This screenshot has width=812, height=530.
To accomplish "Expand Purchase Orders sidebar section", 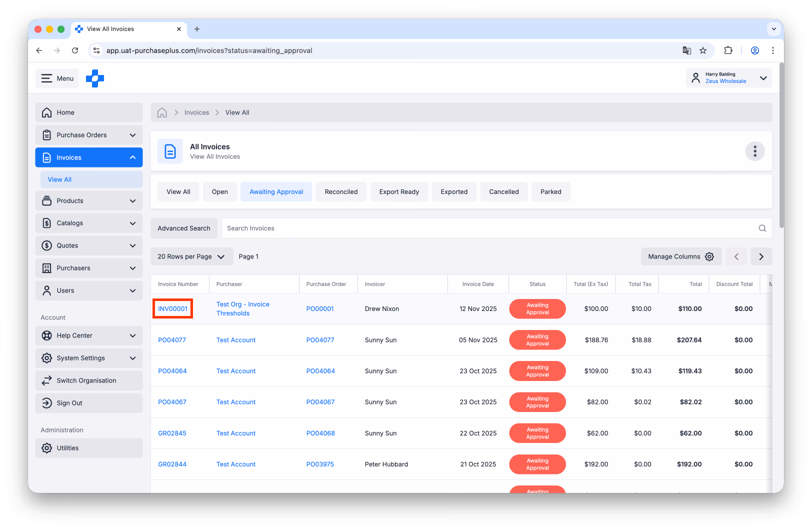I will (x=89, y=135).
